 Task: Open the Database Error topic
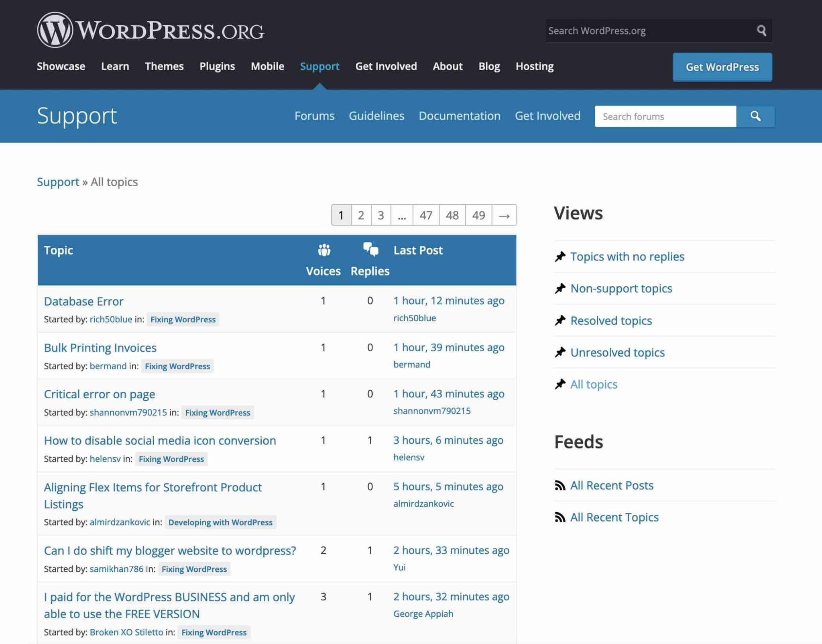(x=83, y=301)
